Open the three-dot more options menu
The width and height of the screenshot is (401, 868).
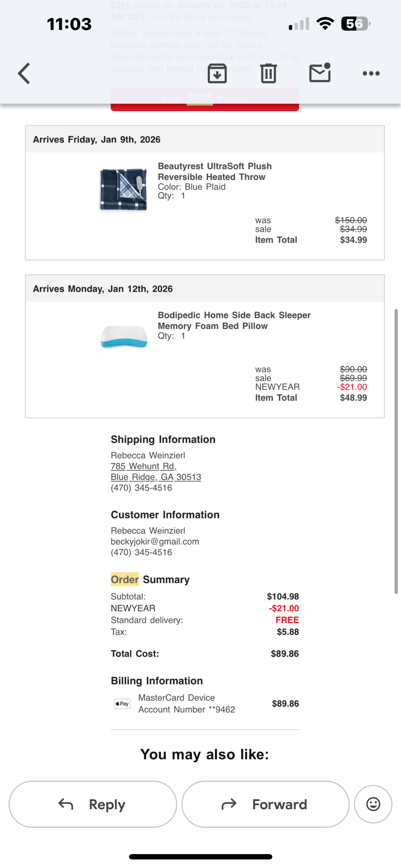371,73
